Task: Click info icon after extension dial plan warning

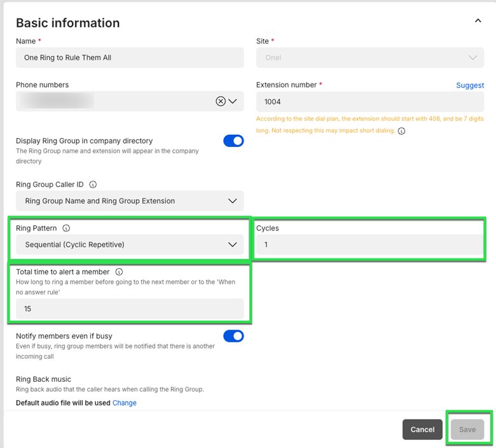Action: (401, 131)
